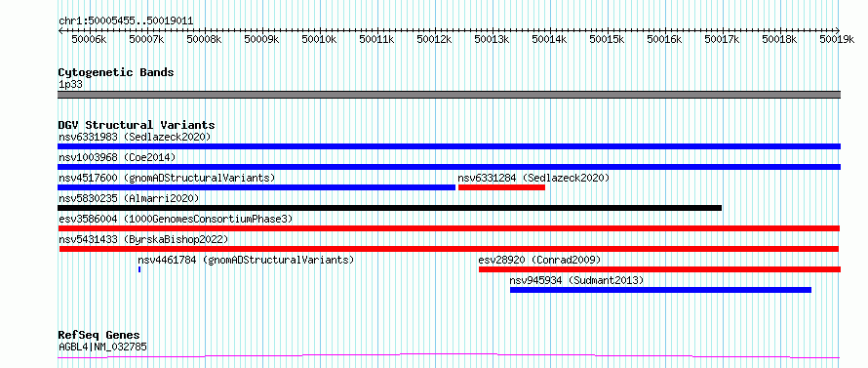Image resolution: width=868 pixels, height=368 pixels.
Task: Click the 50011k ruler tick
Action: click(377, 39)
